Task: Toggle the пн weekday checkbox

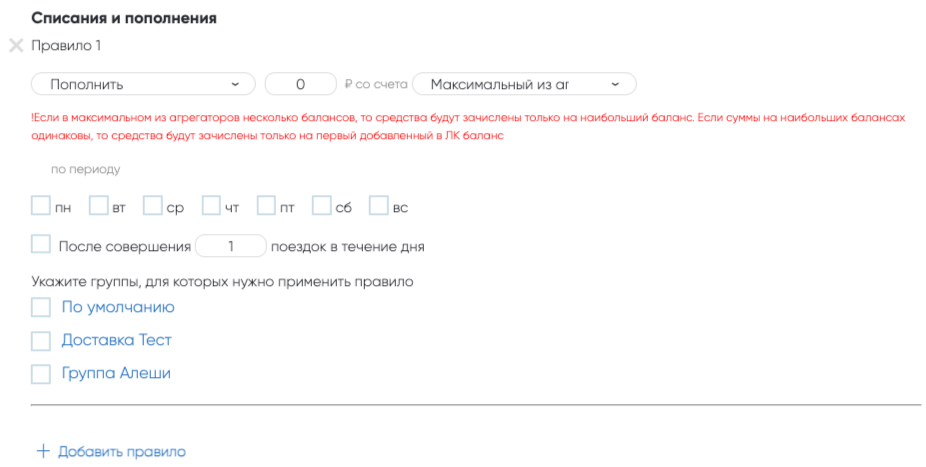Action: click(x=41, y=206)
